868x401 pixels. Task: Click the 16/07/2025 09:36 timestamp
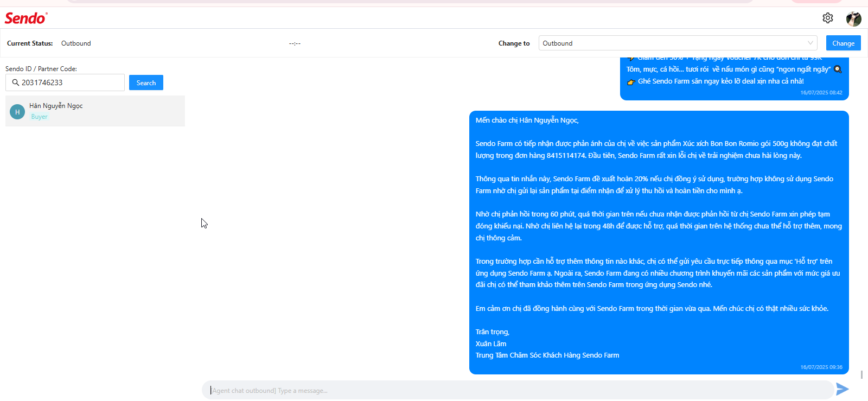[x=821, y=367]
